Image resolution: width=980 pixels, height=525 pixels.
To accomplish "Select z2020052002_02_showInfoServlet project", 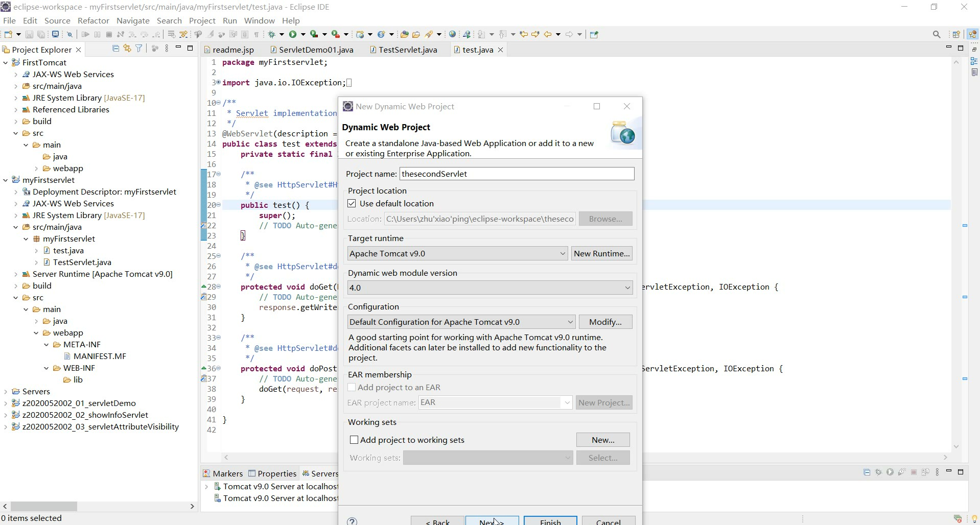I will click(x=80, y=415).
